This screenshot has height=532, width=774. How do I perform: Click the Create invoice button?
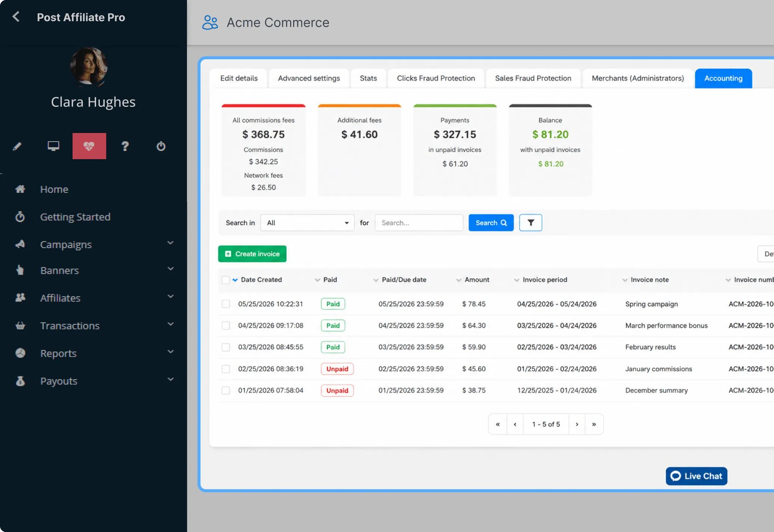(252, 254)
